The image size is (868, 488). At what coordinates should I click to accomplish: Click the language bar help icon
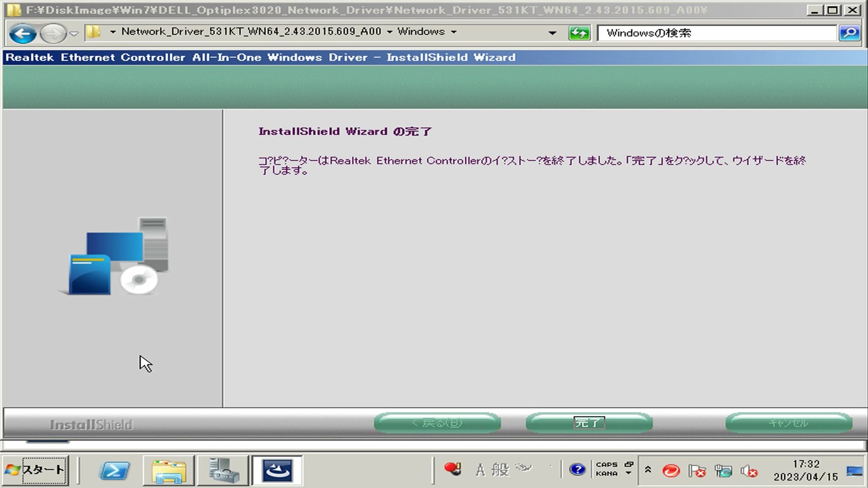coord(577,470)
